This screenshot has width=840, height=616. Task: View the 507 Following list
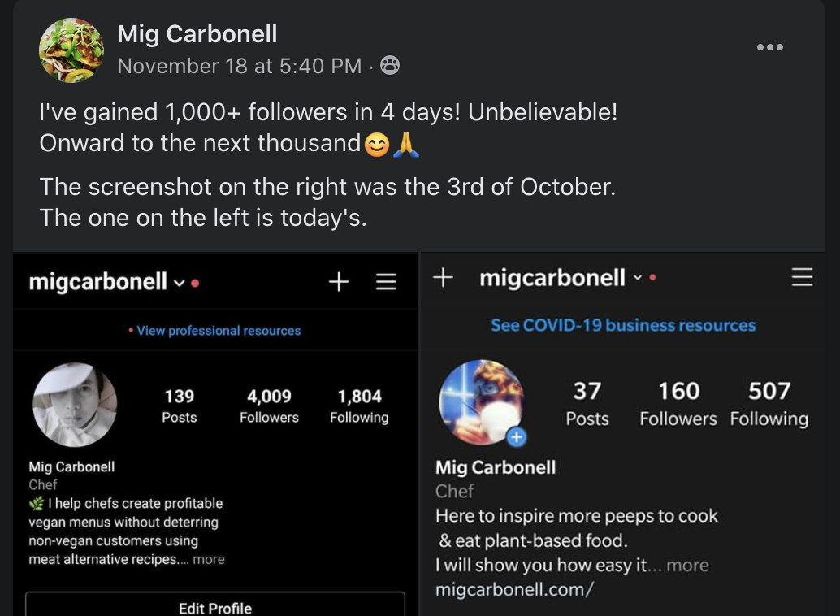pos(769,404)
